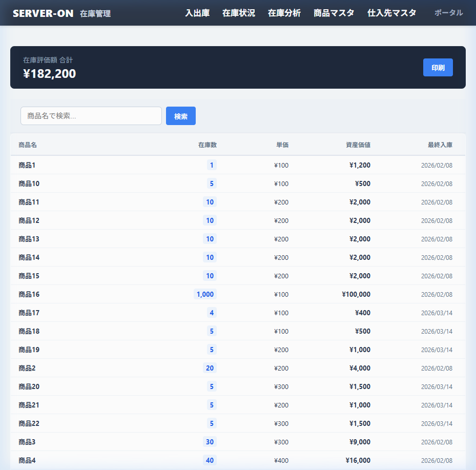This screenshot has width=476, height=470.
Task: Click the 1,000 stock badge for 商品16
Action: pyautogui.click(x=205, y=294)
